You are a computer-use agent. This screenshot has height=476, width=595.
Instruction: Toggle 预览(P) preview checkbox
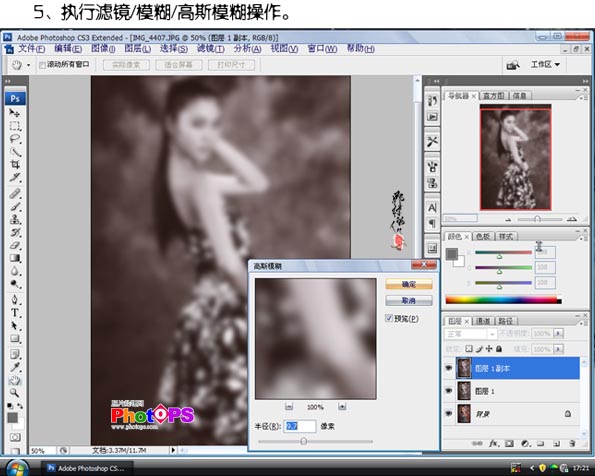[389, 318]
